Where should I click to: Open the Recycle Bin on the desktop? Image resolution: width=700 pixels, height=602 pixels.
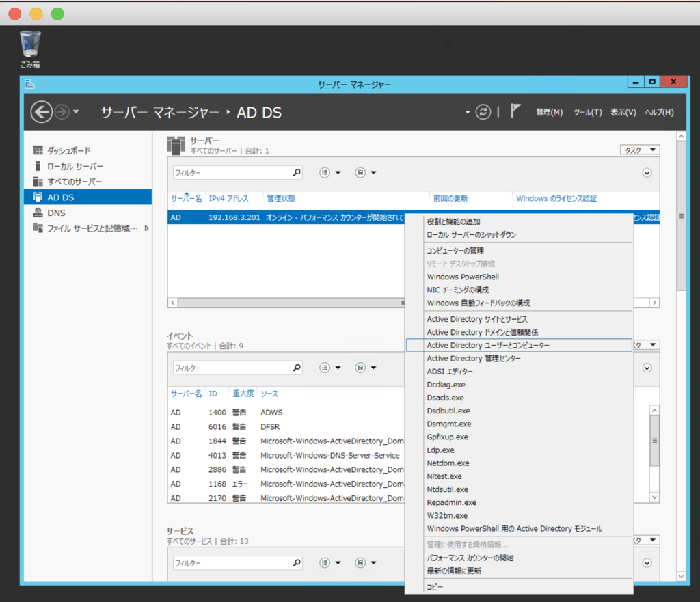[30, 49]
